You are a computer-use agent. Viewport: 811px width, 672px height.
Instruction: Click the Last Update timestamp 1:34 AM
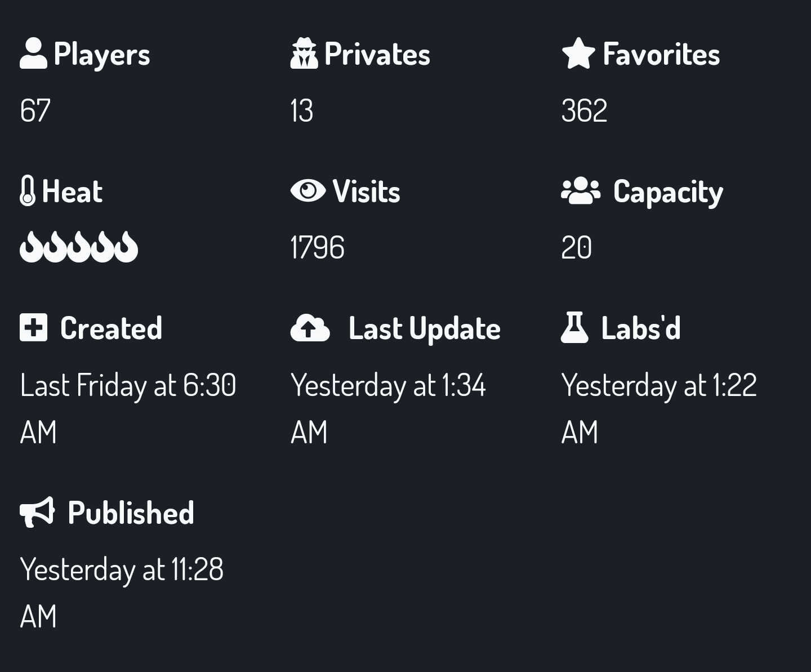pyautogui.click(x=388, y=408)
